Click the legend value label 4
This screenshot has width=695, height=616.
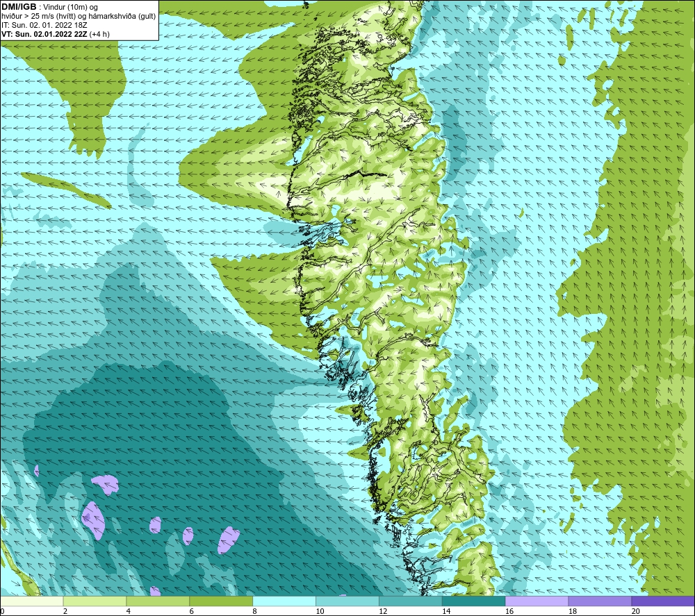pyautogui.click(x=129, y=611)
